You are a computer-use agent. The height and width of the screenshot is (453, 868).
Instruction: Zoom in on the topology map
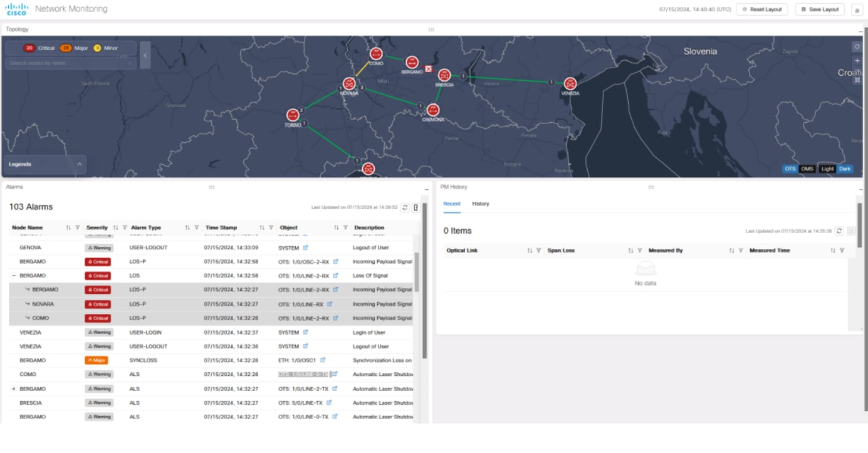(x=857, y=61)
